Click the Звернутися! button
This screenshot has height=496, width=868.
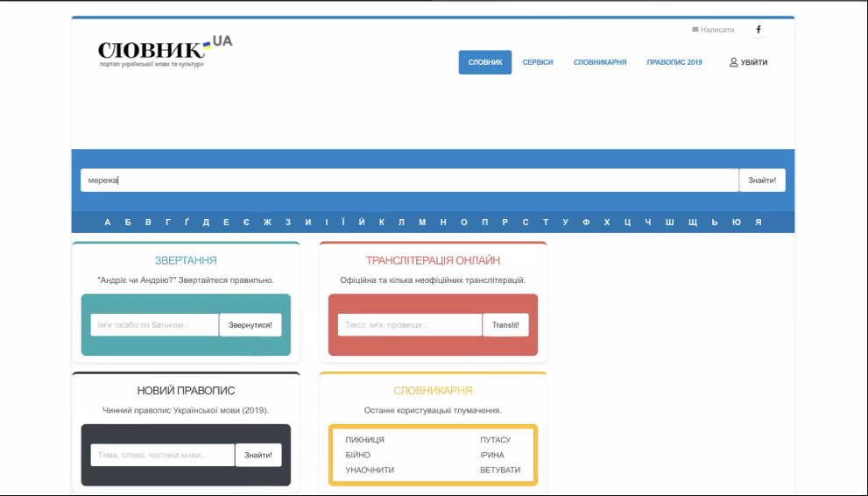pos(251,325)
